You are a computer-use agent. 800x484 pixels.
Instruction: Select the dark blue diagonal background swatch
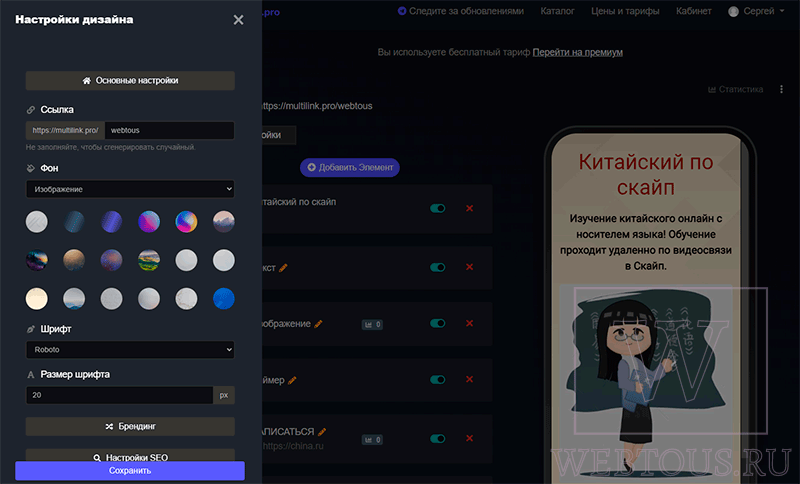74,222
